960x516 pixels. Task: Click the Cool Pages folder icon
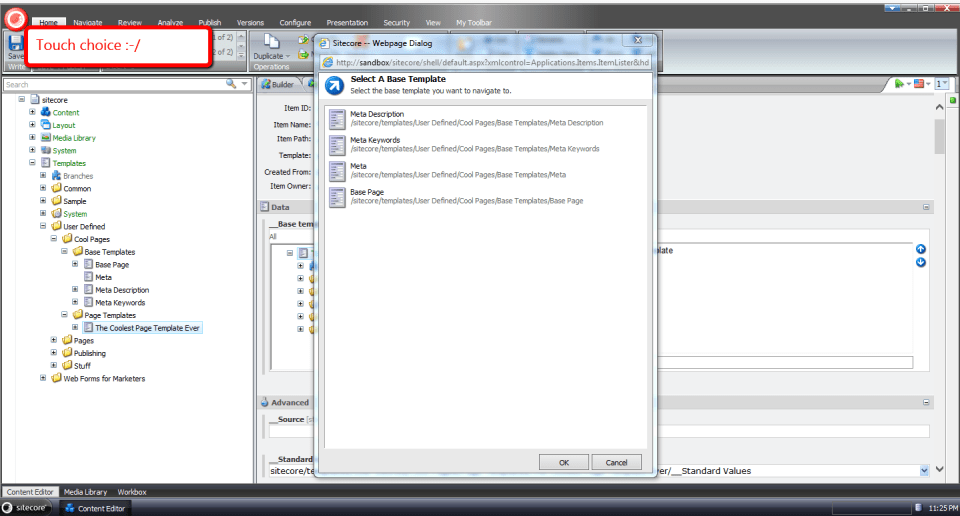[67, 239]
